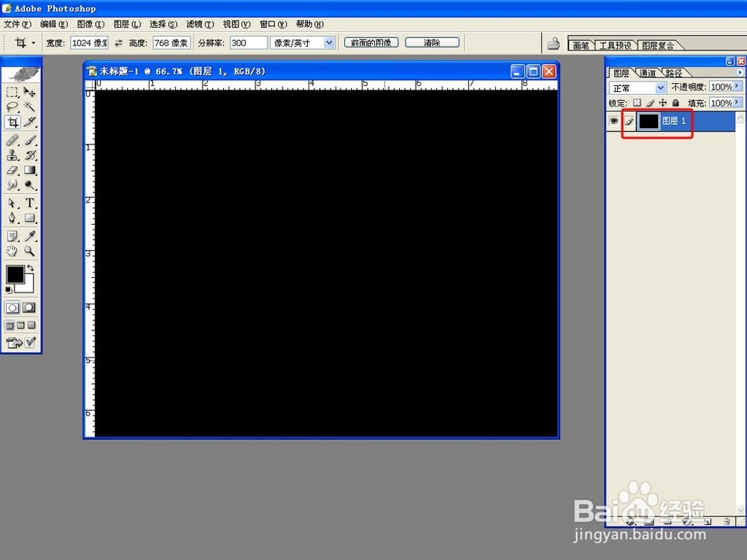
Task: Create new layer icon in Layers panel
Action: pos(707,521)
